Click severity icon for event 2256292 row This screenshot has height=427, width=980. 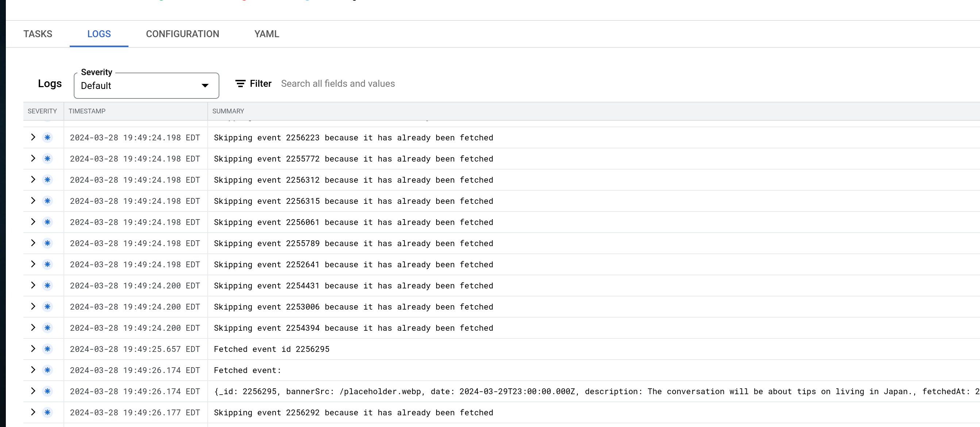[x=47, y=412]
